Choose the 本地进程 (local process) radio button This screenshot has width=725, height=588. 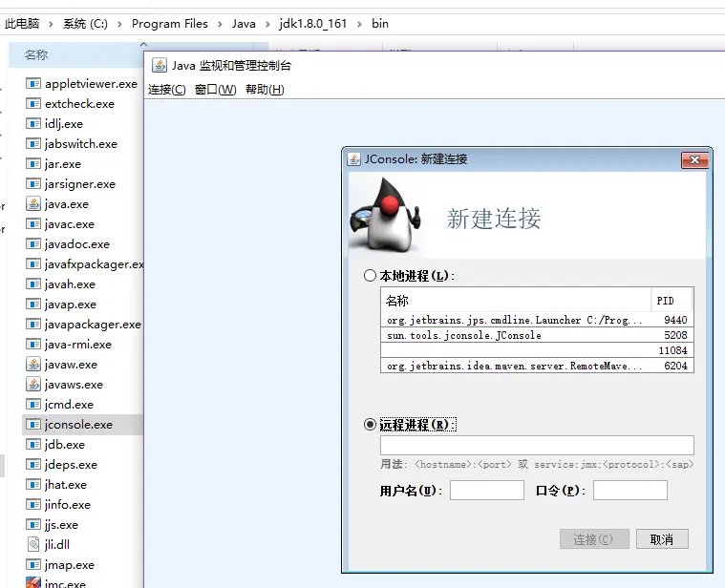coord(370,276)
